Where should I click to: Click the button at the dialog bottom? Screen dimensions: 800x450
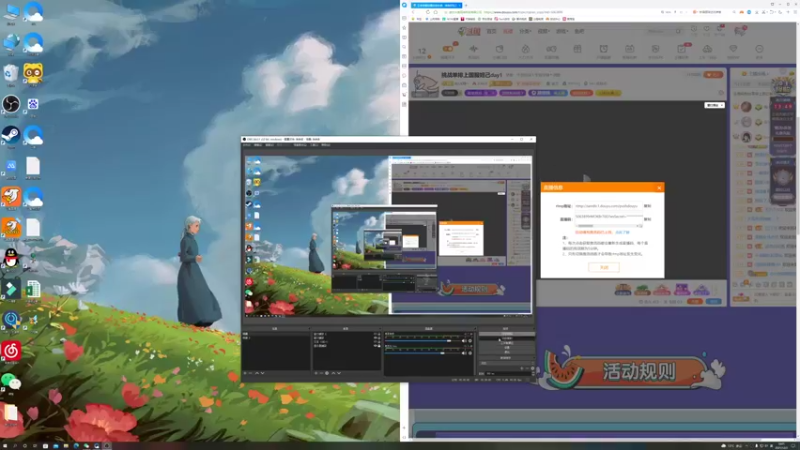[x=604, y=267]
